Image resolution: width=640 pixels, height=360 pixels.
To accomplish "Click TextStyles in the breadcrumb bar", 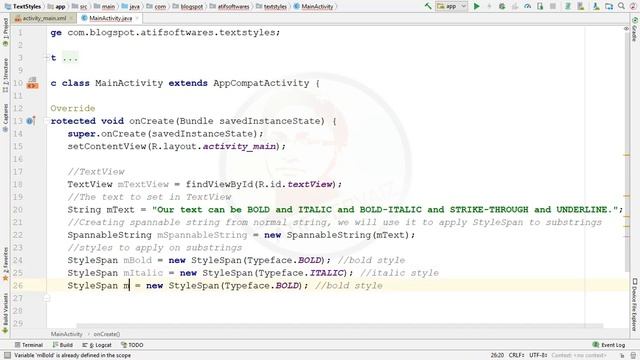I will click(x=22, y=7).
